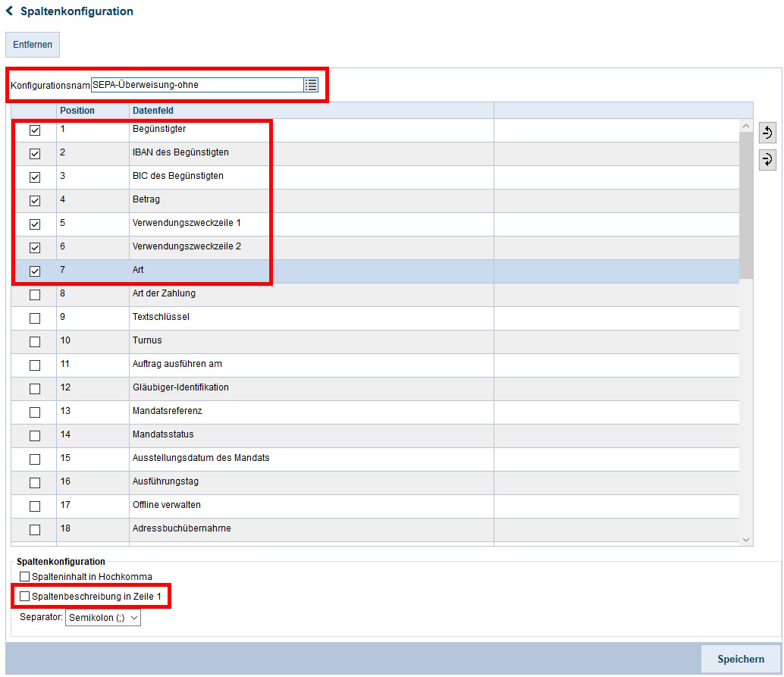The height and width of the screenshot is (677, 784).
Task: Uncheck the Betrag checkbox
Action: pyautogui.click(x=35, y=201)
